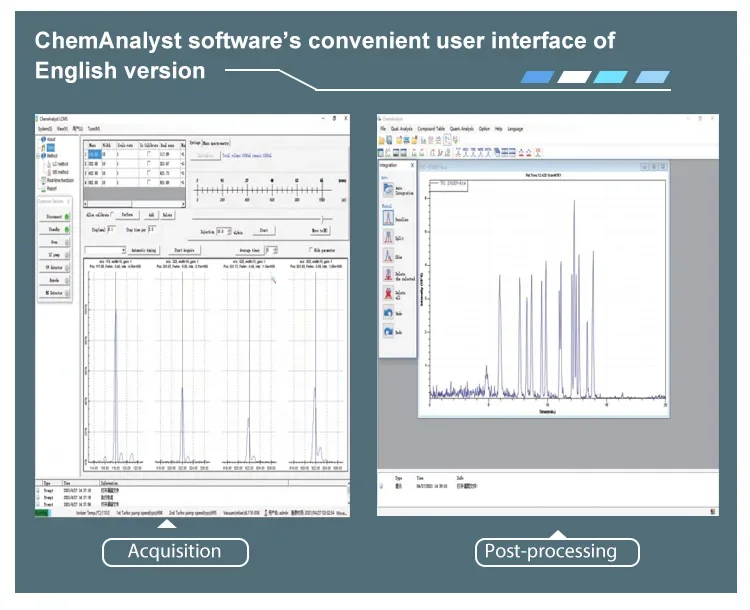Click the Redo icon in Integration panel

[388, 331]
